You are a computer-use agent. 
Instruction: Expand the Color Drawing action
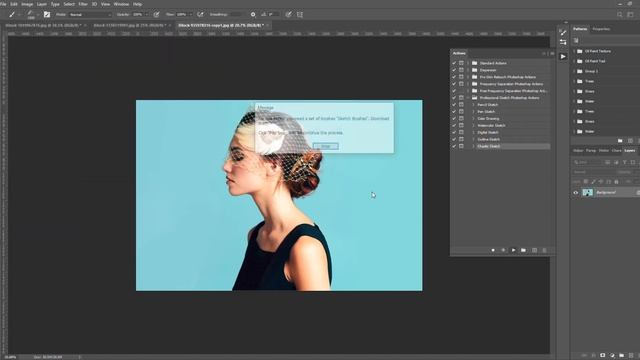(473, 118)
